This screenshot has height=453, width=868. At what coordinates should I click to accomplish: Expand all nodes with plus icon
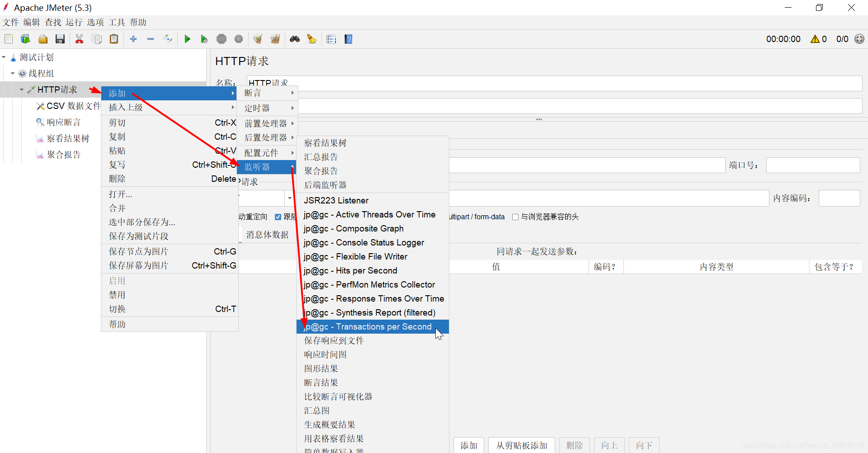pyautogui.click(x=133, y=39)
